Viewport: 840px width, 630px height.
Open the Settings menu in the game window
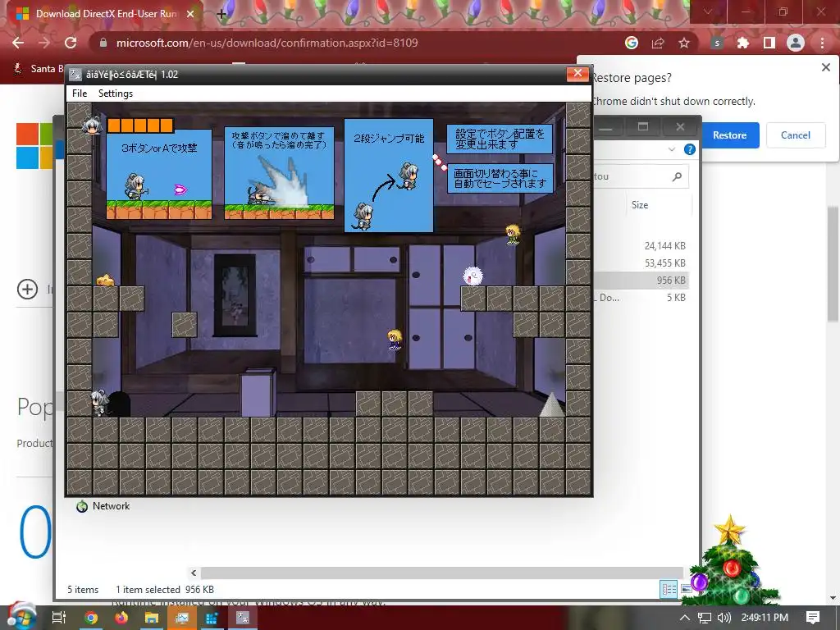(115, 94)
